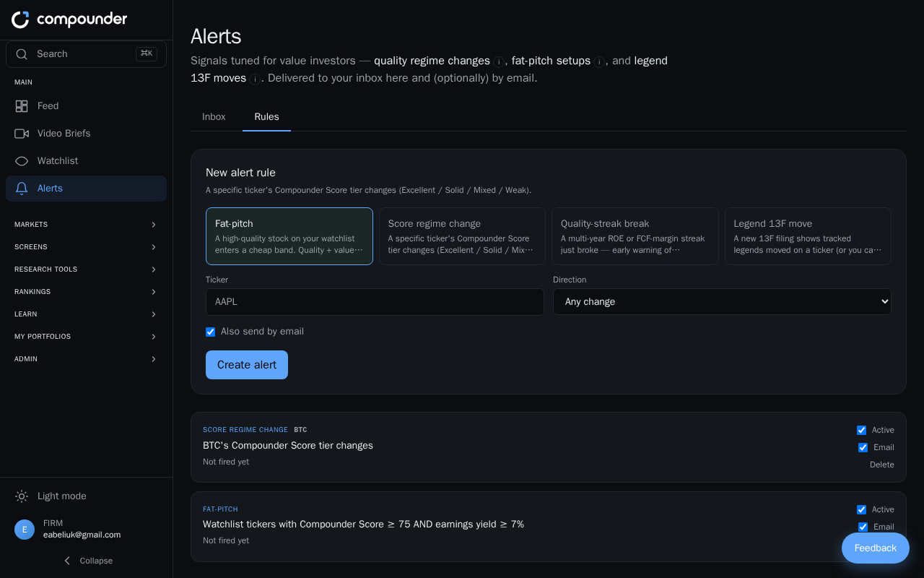This screenshot has width=924, height=578.
Task: Click the FAT-PITCH rule label
Action: click(220, 509)
